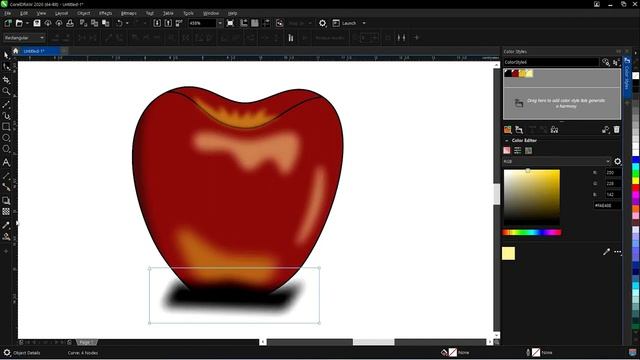Select the Interactive Fill tool
This screenshot has height=360, width=640.
click(x=6, y=236)
